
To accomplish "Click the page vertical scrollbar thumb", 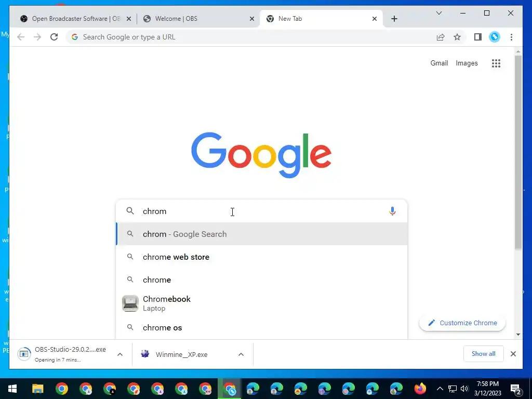I will 518,153.
